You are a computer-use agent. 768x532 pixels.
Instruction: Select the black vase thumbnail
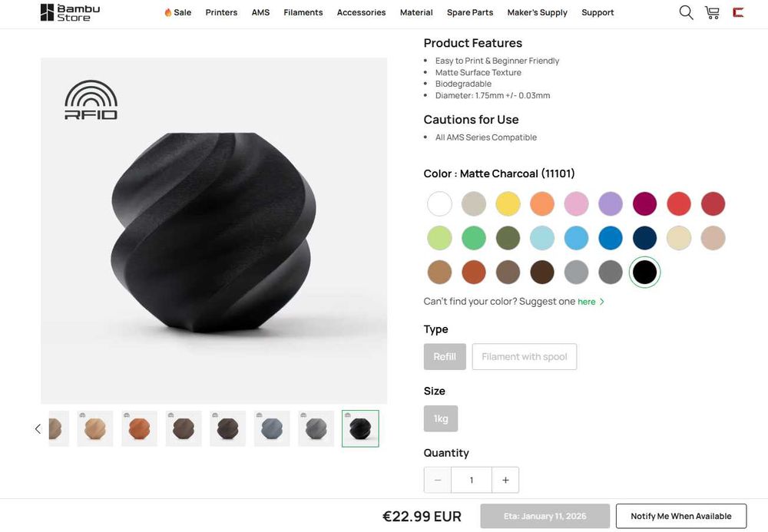[360, 428]
